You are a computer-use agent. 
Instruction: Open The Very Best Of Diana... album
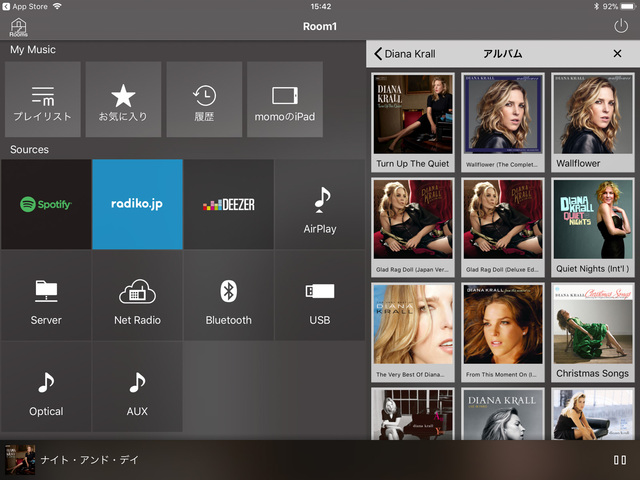coord(413,332)
